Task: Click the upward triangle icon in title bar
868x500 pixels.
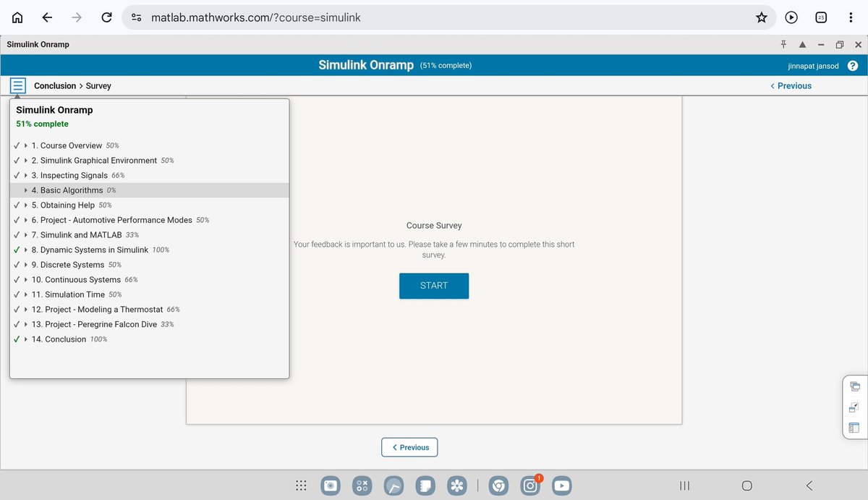Action: [x=802, y=44]
